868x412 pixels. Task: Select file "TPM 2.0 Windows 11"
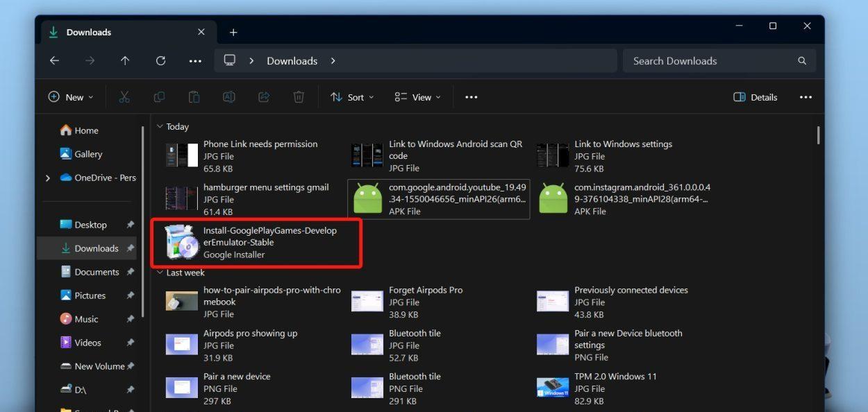(x=624, y=388)
